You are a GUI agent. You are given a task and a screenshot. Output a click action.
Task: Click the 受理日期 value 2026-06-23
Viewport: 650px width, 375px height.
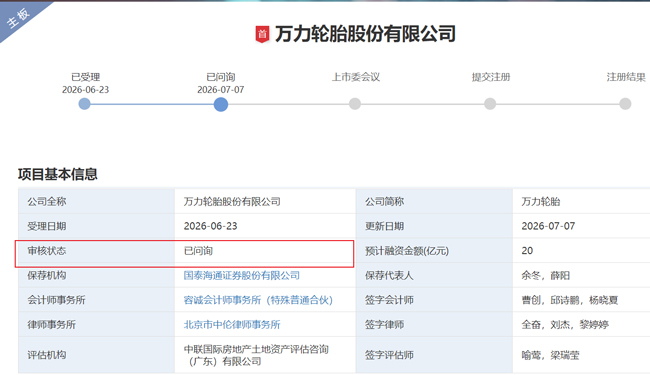point(211,226)
